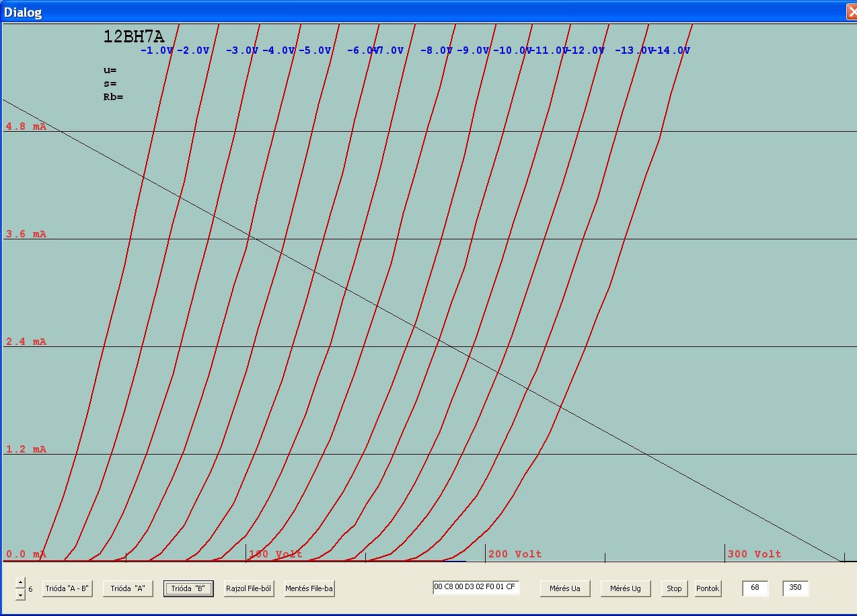This screenshot has height=616, width=857.
Task: Click the 1.2 mA axis label
Action: 26,449
